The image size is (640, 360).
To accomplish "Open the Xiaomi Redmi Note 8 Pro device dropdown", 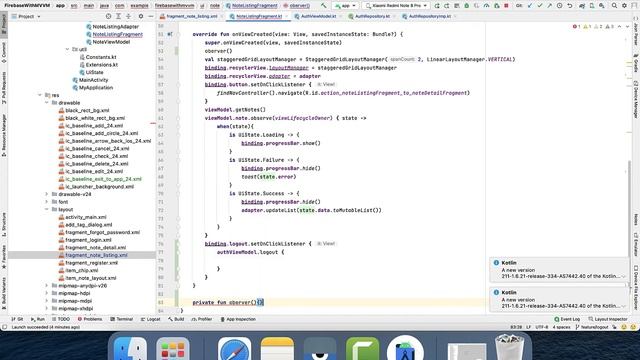I will pos(396,6).
